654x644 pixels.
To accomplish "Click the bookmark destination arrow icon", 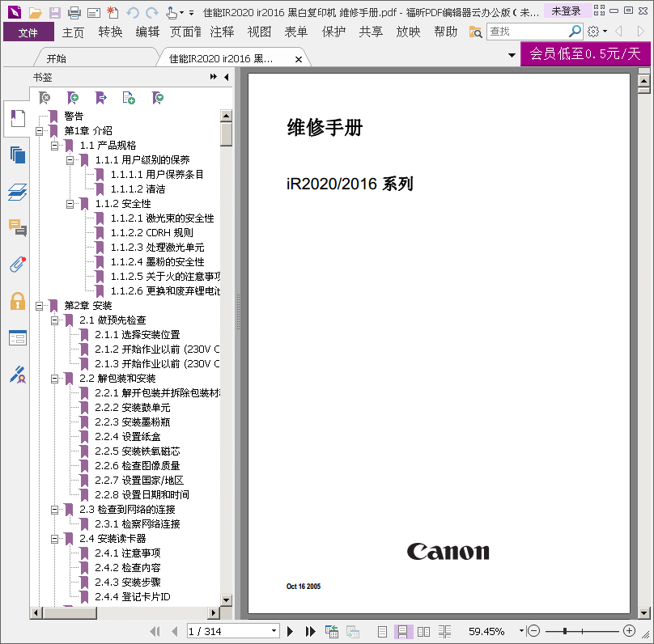I will point(101,98).
